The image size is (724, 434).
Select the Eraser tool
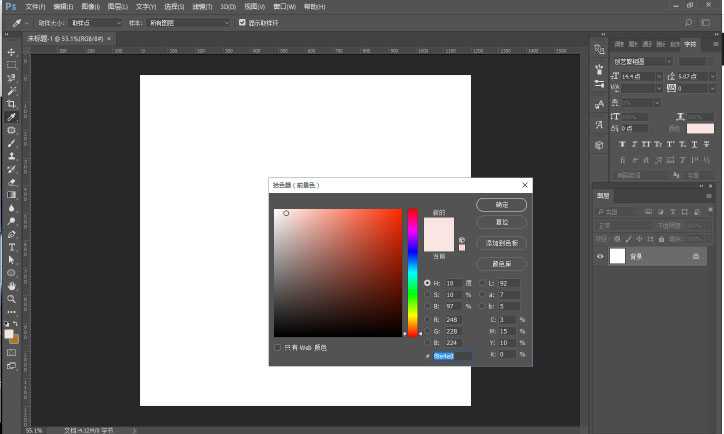(x=11, y=182)
